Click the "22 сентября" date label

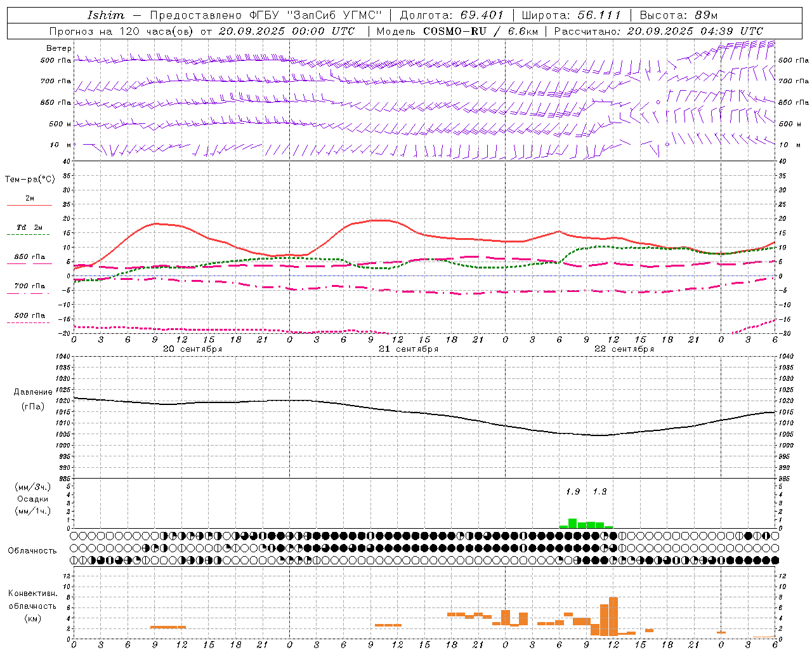coord(624,349)
